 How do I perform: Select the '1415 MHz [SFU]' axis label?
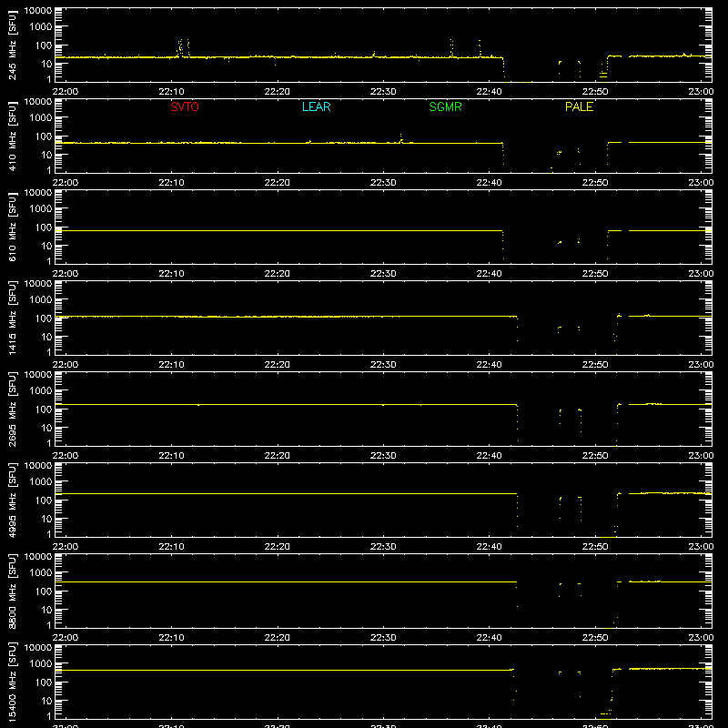tap(12, 318)
